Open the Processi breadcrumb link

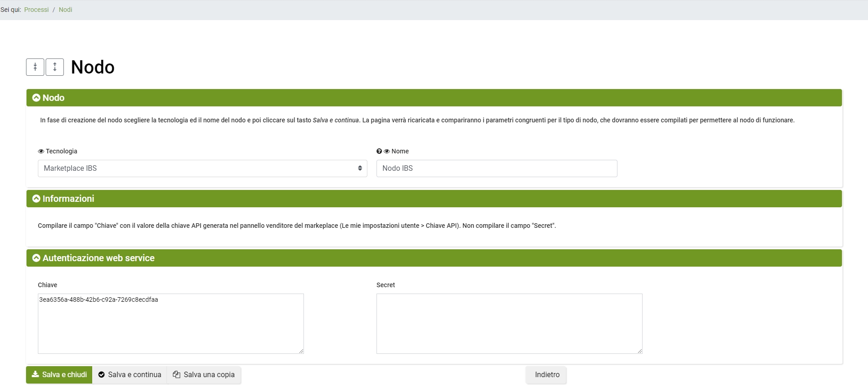point(37,10)
